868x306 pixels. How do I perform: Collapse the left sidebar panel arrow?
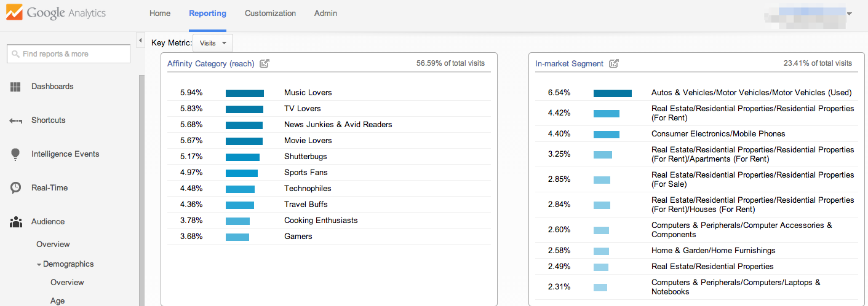tap(140, 41)
